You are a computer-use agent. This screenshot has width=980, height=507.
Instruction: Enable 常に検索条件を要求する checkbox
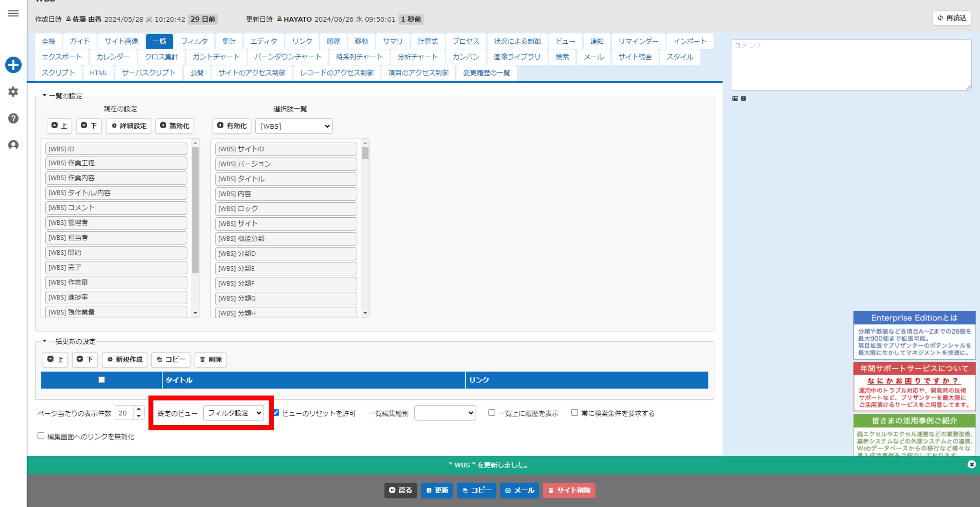point(574,413)
